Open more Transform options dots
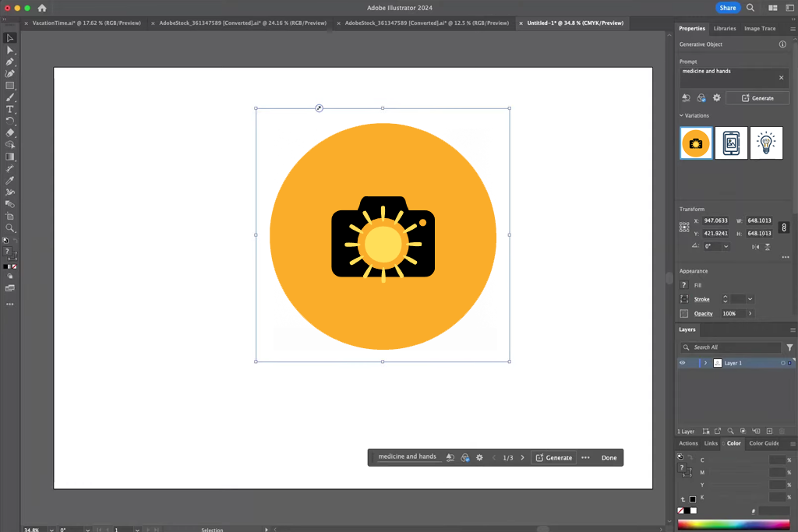This screenshot has height=532, width=798. coord(786,257)
